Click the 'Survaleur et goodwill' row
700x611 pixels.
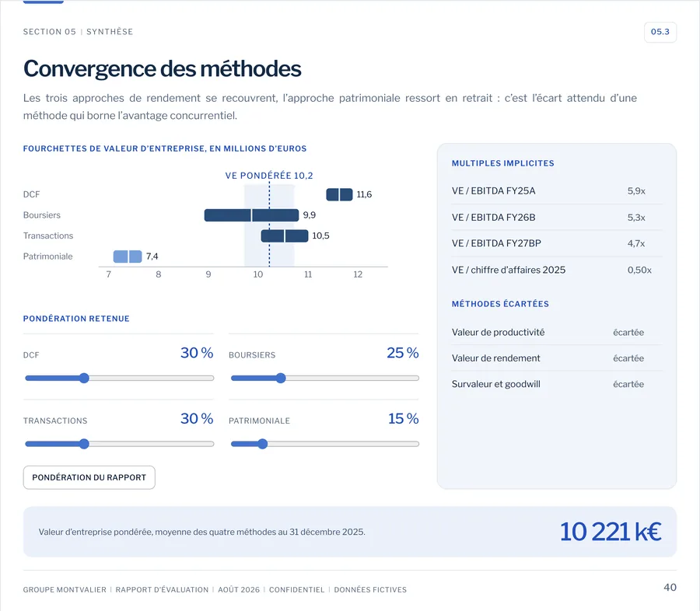(x=557, y=384)
